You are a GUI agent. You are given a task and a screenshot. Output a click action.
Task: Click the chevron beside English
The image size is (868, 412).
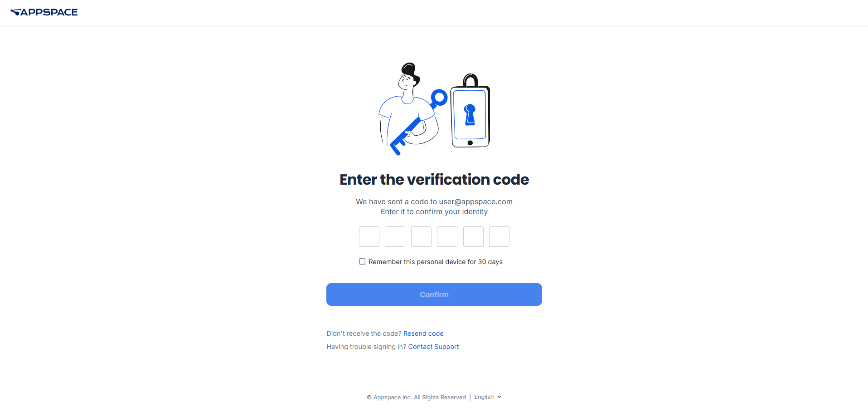[x=499, y=397]
